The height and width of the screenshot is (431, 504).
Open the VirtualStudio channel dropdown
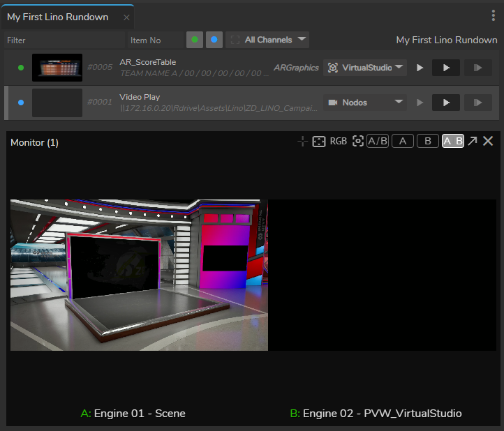pyautogui.click(x=365, y=68)
